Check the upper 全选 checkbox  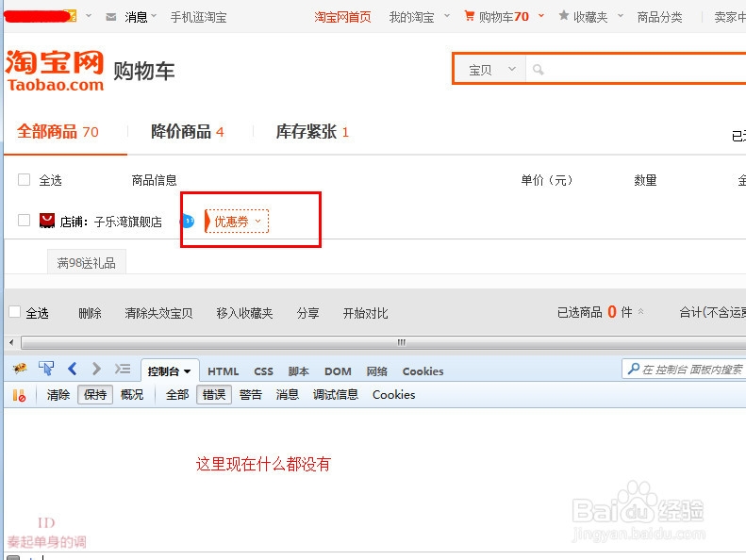[24, 180]
